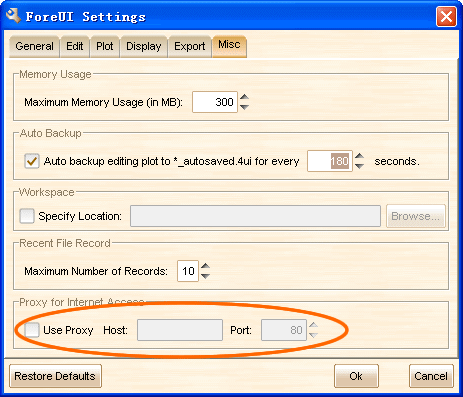Click Restore Defaults button
463x397 pixels.
(x=55, y=376)
